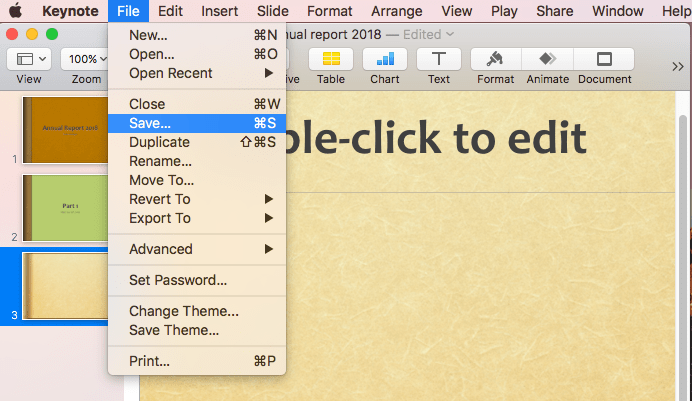
Task: Choose Set Password... menu item
Action: (197, 280)
